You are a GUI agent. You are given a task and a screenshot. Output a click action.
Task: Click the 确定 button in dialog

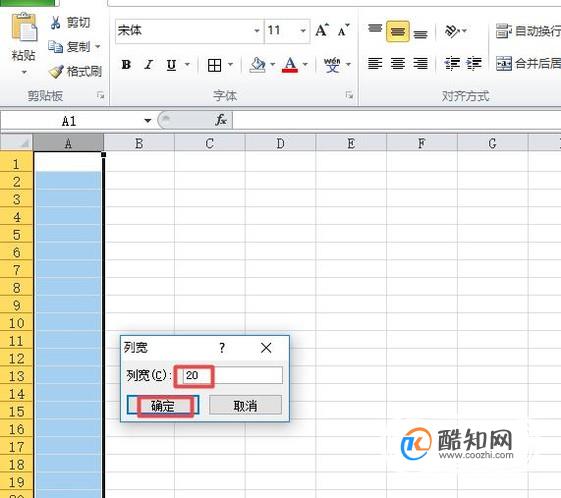click(163, 406)
